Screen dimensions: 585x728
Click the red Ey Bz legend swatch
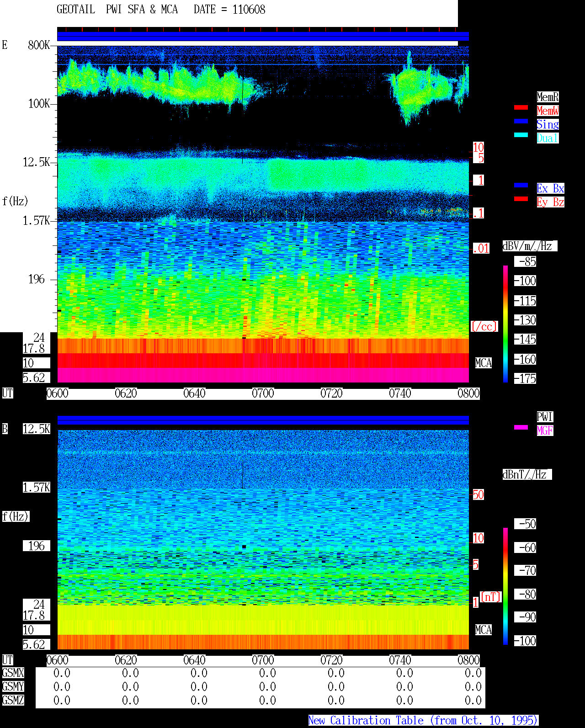pyautogui.click(x=521, y=199)
